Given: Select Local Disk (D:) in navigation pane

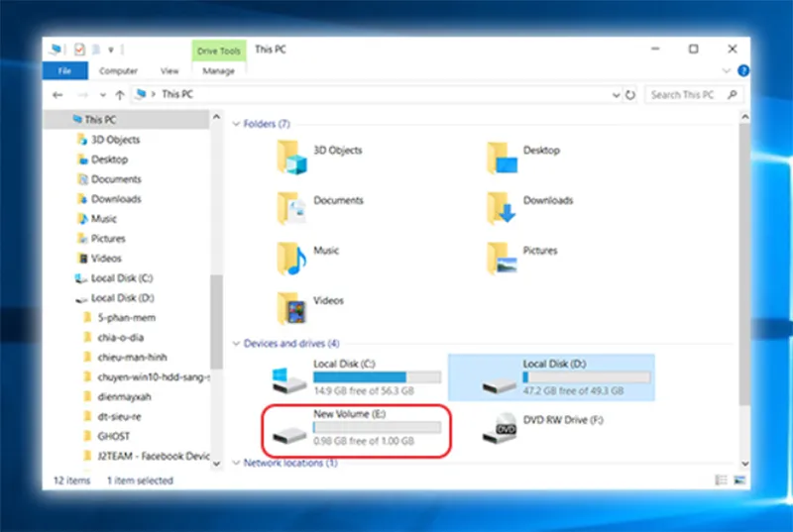Looking at the screenshot, I should 122,298.
